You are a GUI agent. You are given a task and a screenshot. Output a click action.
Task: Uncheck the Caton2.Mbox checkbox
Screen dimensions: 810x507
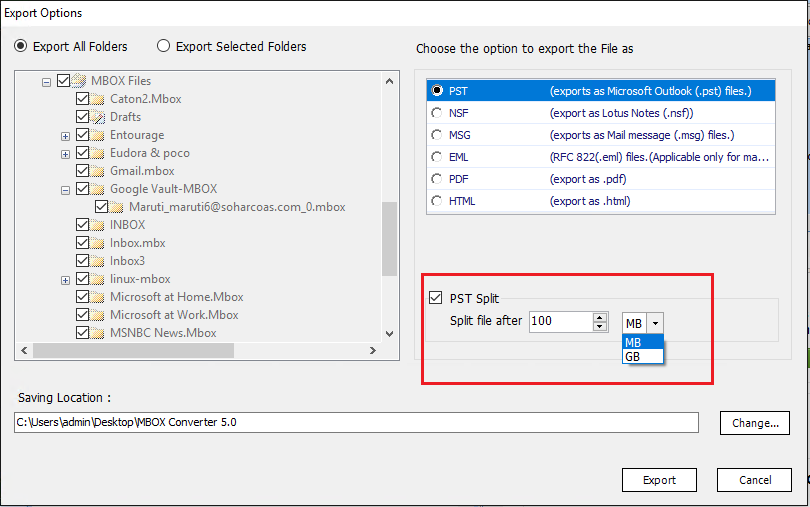tap(82, 98)
